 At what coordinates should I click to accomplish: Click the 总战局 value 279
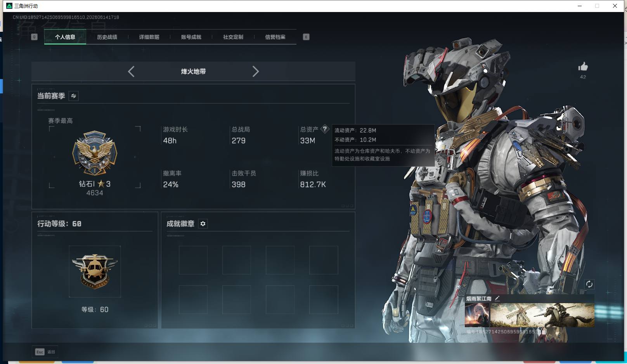pyautogui.click(x=239, y=141)
